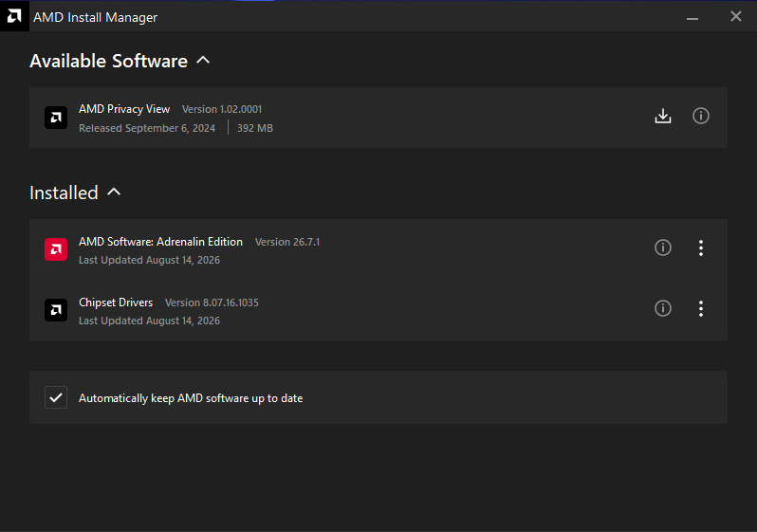The height and width of the screenshot is (532, 757).
Task: Click the Installed heading text
Action: point(64,193)
